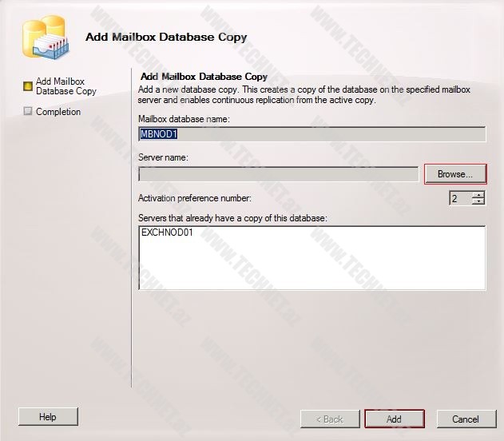Increase activation preference number with up arrow

pyautogui.click(x=478, y=194)
